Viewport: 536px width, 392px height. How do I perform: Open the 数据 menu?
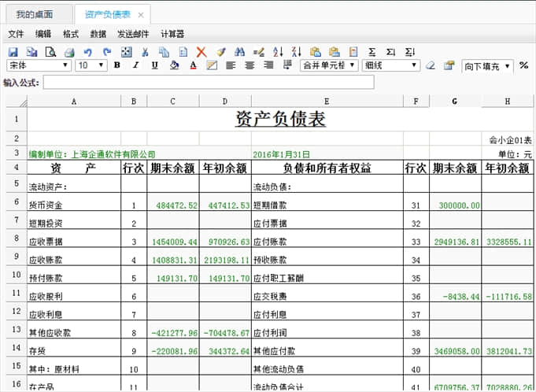click(98, 34)
